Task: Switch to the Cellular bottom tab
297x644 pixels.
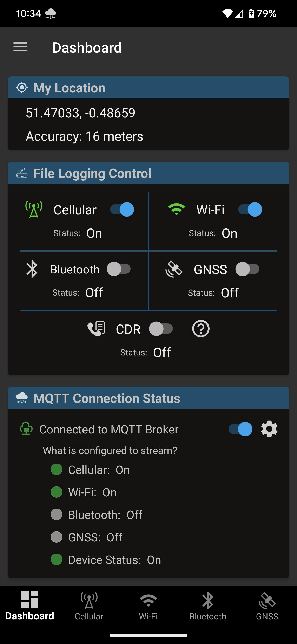Action: [x=89, y=606]
